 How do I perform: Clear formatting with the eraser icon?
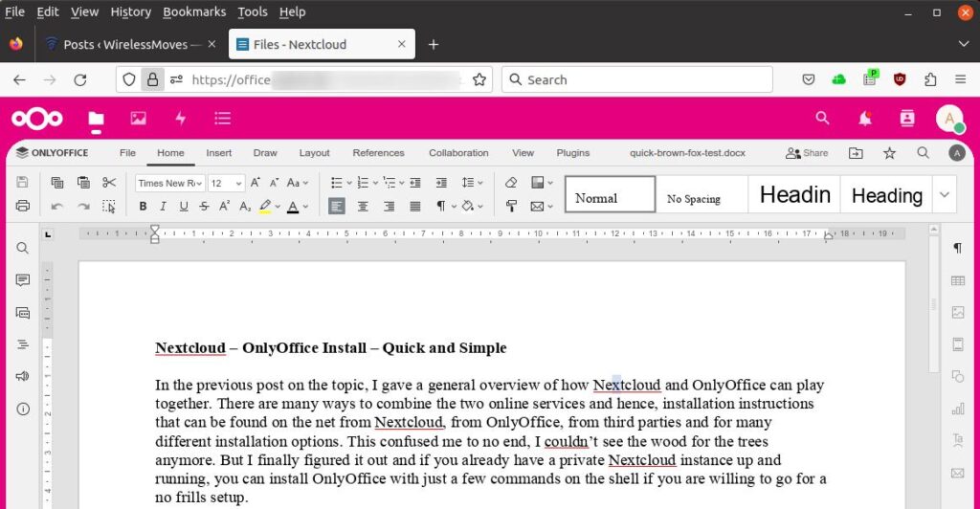[511, 183]
